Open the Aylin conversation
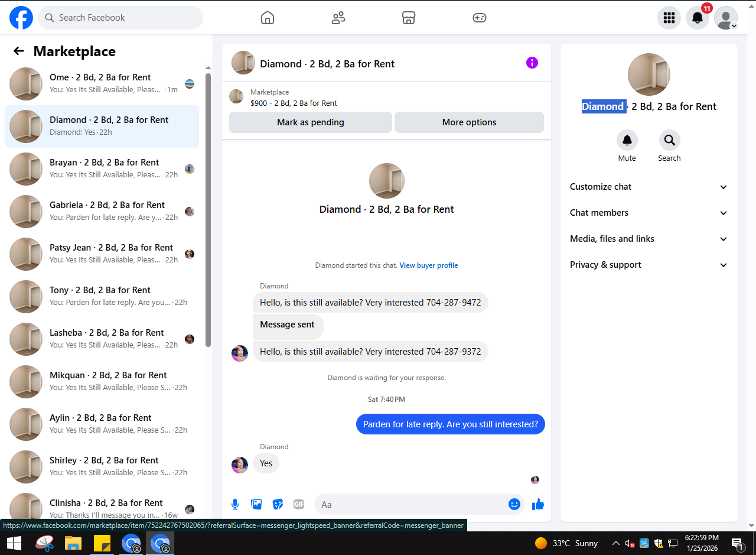 click(102, 424)
